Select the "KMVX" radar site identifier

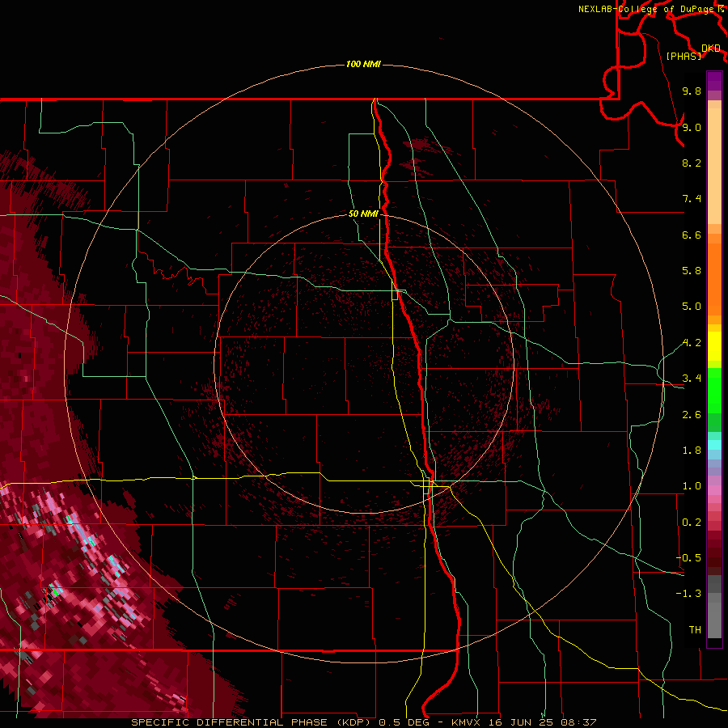[466, 722]
